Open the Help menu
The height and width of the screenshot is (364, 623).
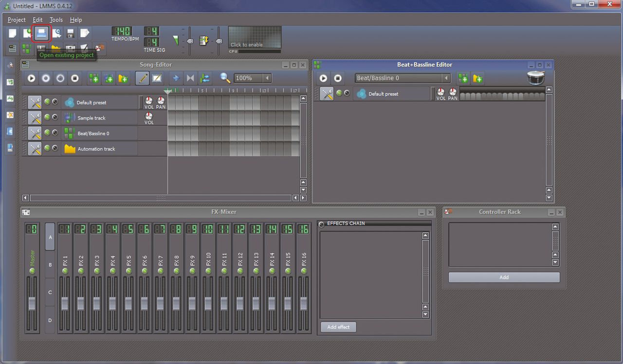pos(76,19)
